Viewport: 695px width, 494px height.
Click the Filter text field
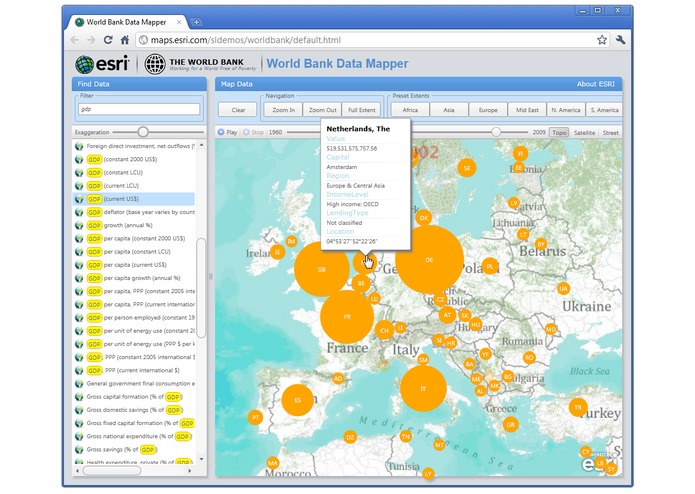139,109
